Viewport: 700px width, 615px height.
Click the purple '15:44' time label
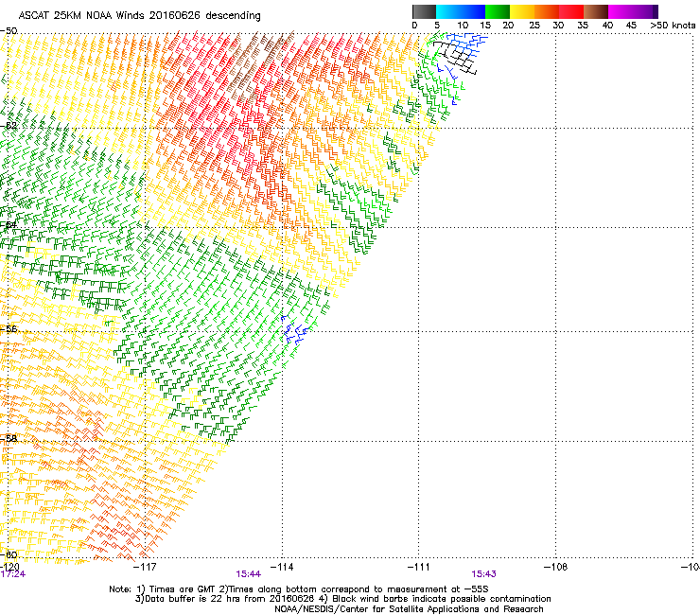tap(248, 574)
